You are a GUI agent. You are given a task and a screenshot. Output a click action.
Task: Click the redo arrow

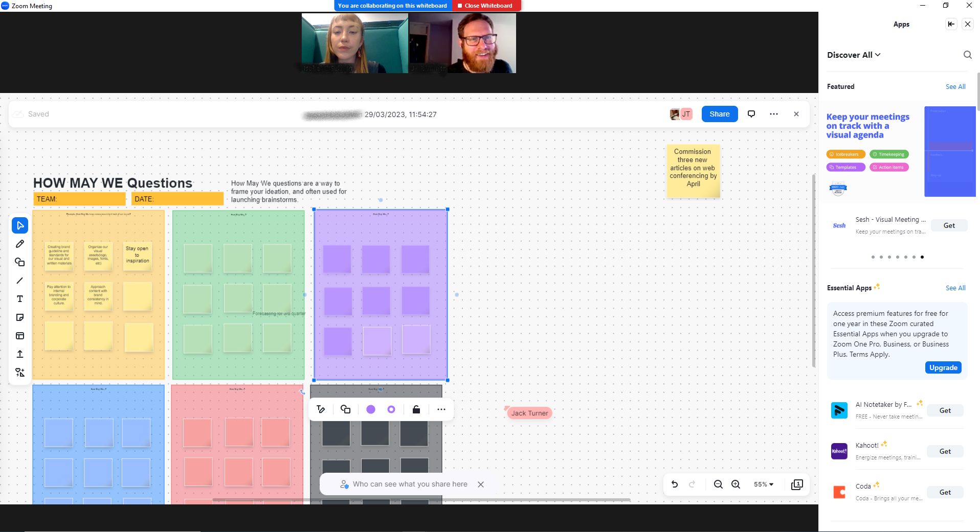692,484
